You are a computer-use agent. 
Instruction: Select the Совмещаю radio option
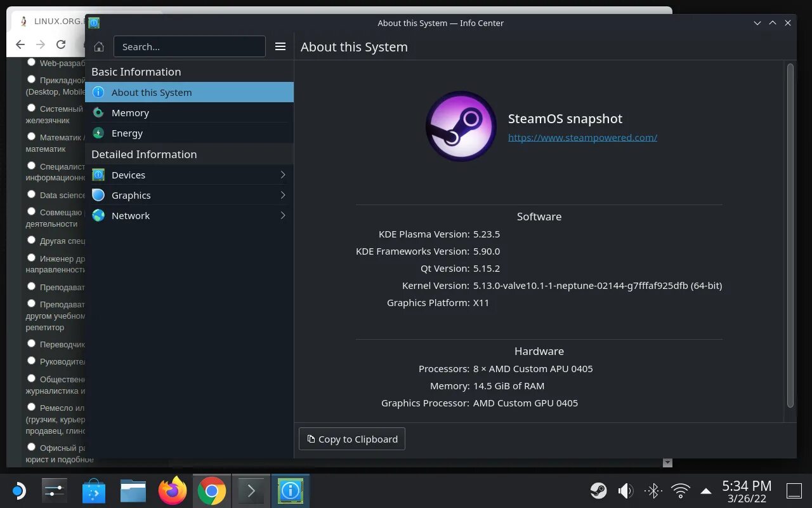click(31, 211)
